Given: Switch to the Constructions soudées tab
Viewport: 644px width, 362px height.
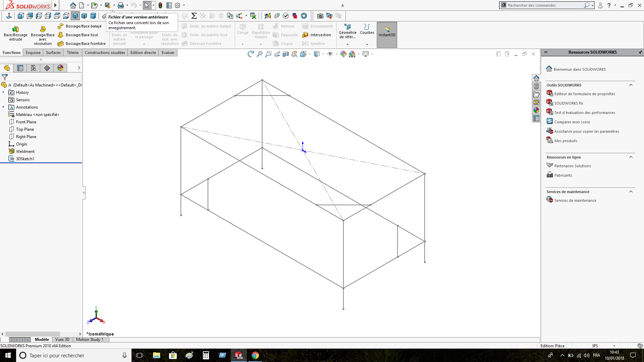Looking at the screenshot, I should click(105, 53).
